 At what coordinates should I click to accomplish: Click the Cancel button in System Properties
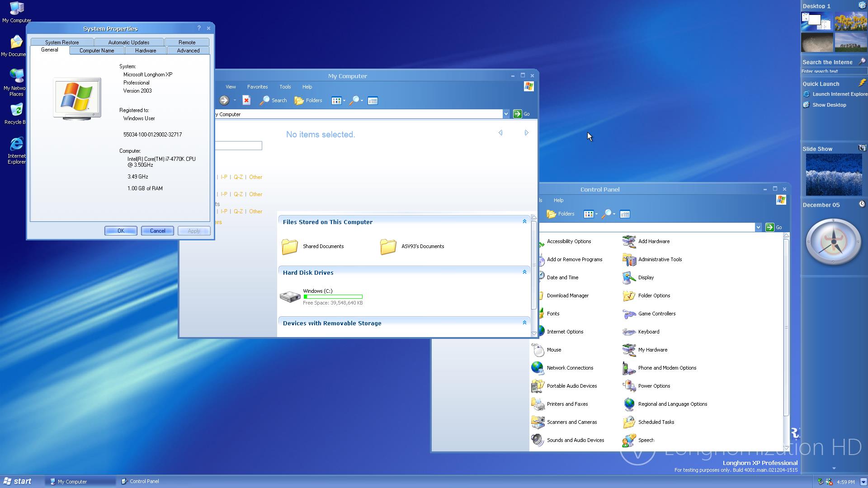point(157,231)
